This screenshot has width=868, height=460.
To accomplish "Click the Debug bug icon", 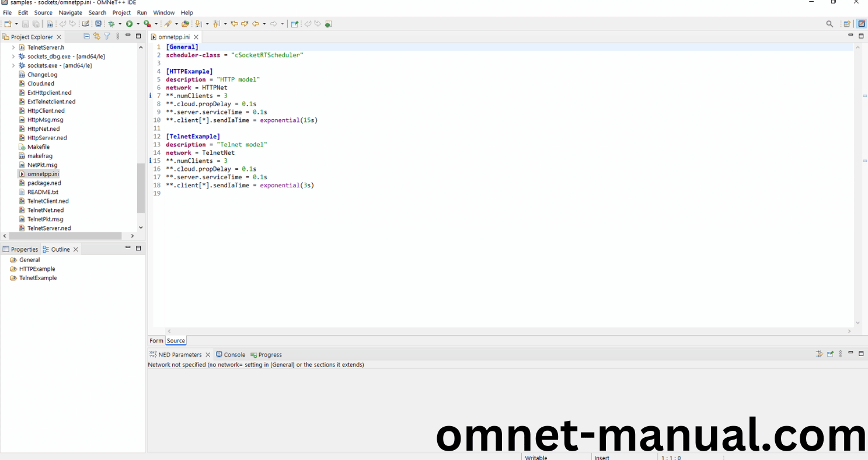I will tap(111, 24).
